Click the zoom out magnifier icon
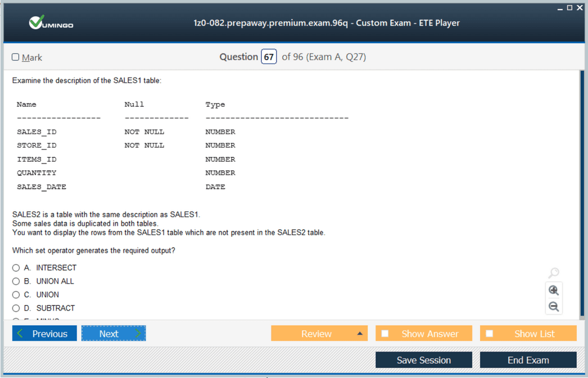 (x=554, y=307)
